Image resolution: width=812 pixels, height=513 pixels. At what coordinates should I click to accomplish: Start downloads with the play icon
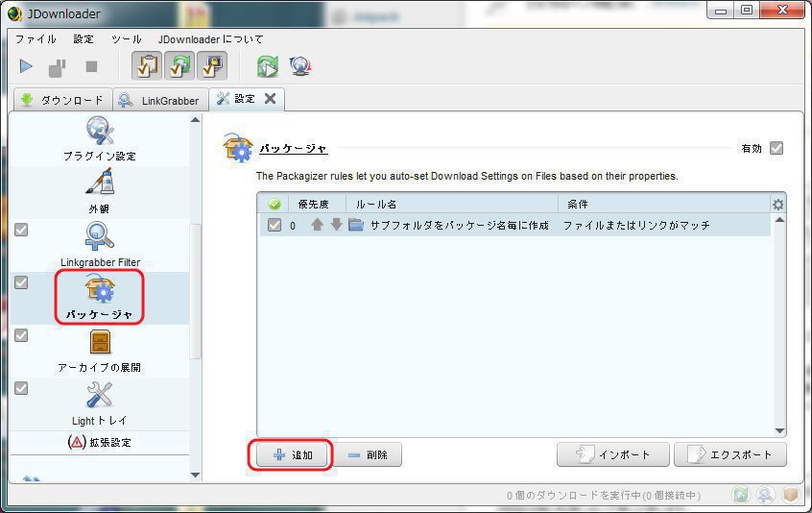pyautogui.click(x=26, y=66)
